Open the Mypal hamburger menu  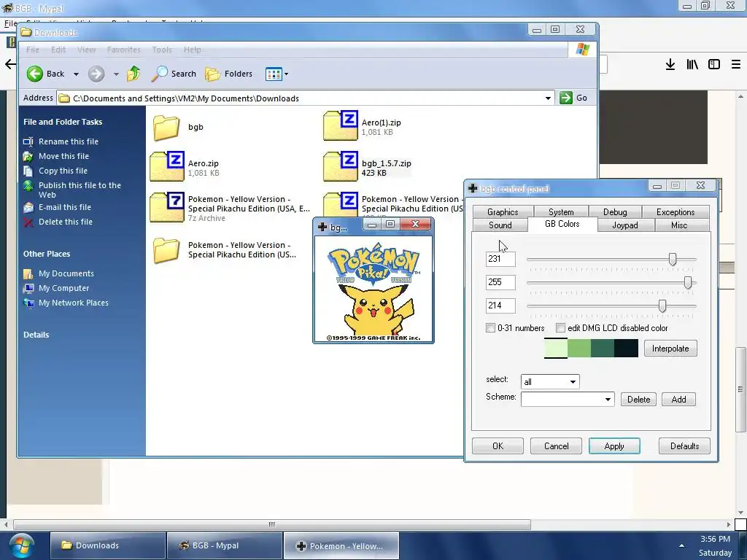point(736,64)
